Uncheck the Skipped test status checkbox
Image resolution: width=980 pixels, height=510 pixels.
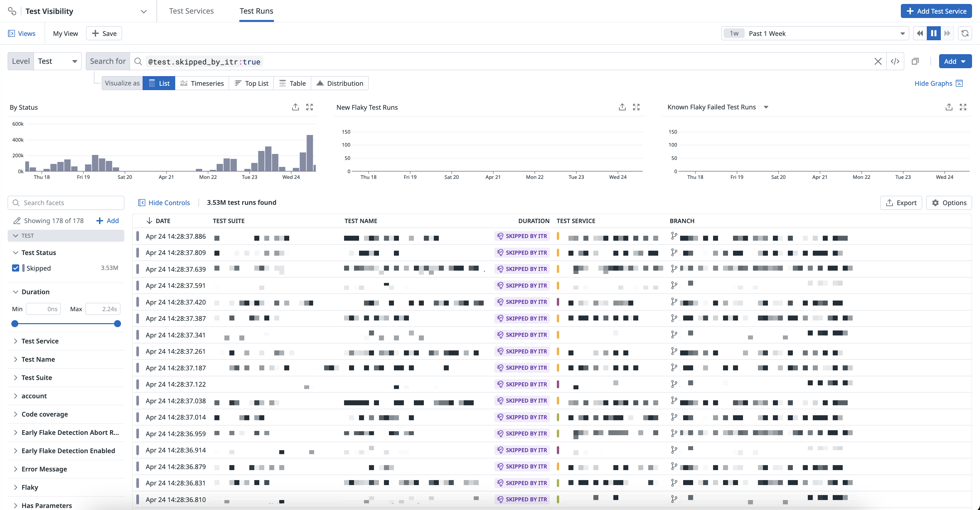[x=16, y=268]
